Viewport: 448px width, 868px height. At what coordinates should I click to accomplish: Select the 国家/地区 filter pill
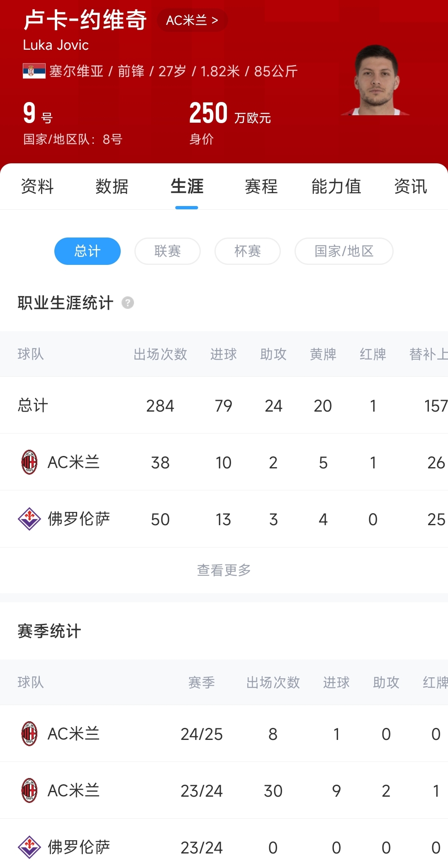tap(344, 251)
